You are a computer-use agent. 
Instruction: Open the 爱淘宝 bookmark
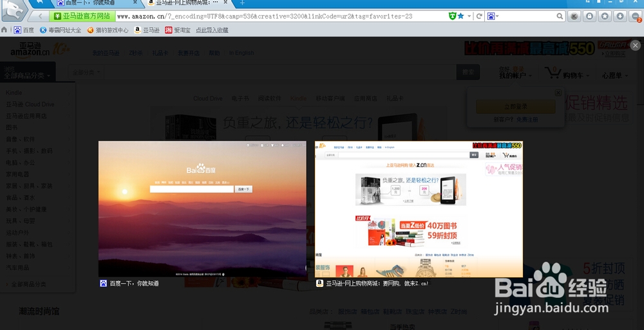[178, 30]
